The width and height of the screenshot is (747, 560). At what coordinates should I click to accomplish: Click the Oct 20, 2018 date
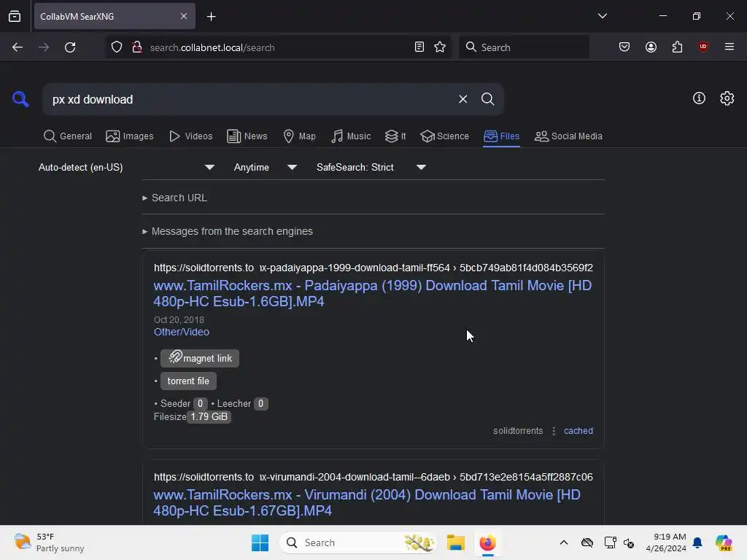(x=179, y=320)
